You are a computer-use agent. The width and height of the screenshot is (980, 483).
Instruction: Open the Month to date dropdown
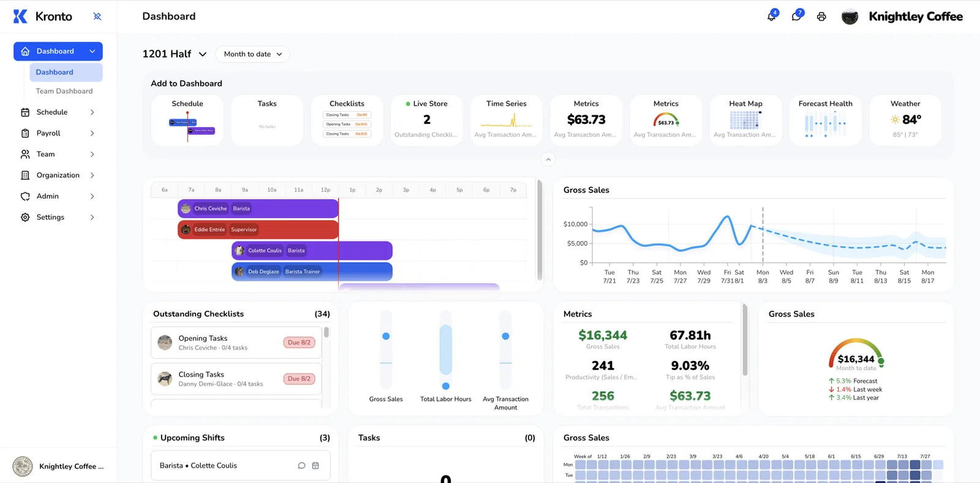[253, 54]
